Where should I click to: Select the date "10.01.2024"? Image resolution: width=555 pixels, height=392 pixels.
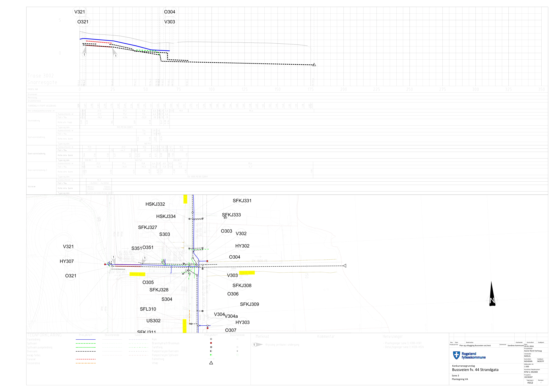point(529,346)
